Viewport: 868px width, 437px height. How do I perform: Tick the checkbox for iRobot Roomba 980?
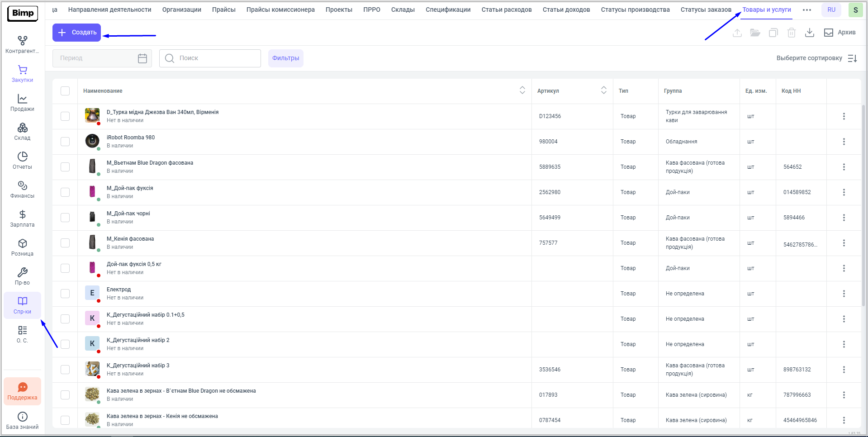point(65,142)
